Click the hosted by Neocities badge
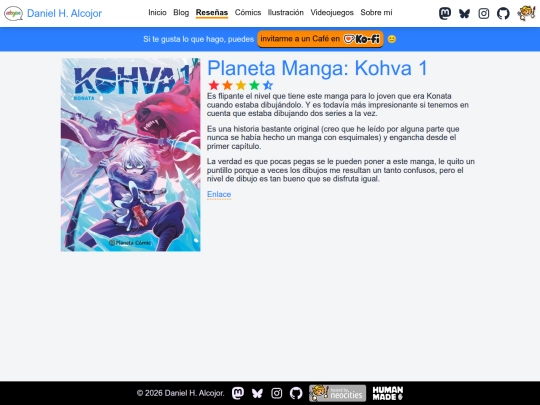 (337, 393)
